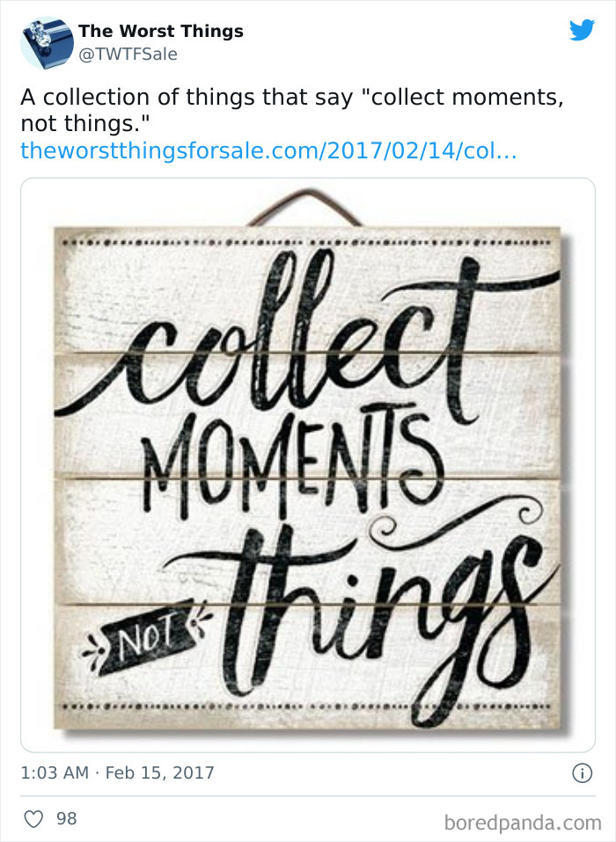Click the 1:03 AM timestamp
This screenshot has height=842, width=616.
click(55, 773)
